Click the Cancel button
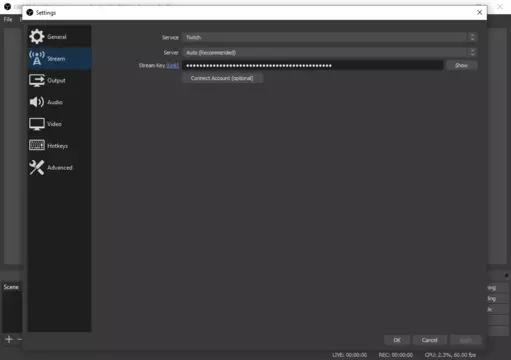511x360 pixels. pos(429,340)
